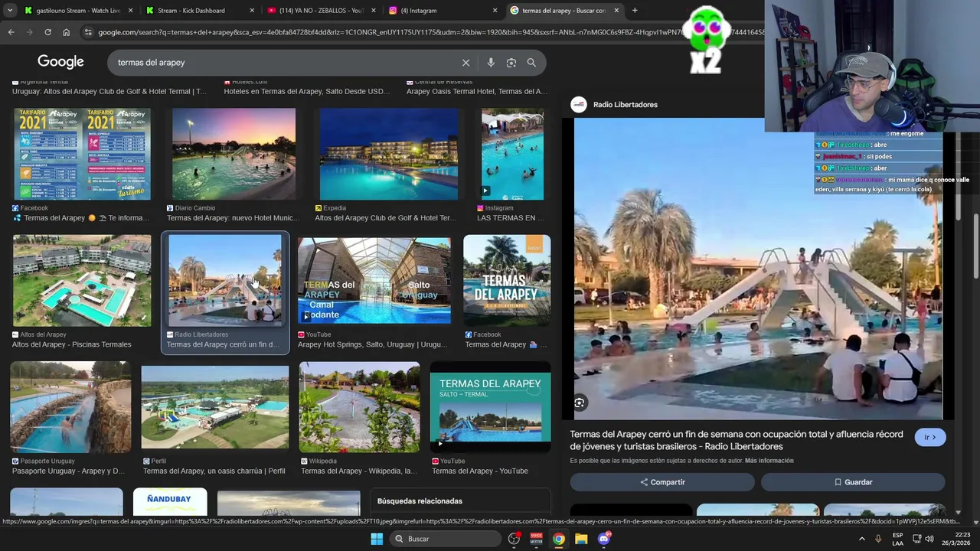This screenshot has width=980, height=551.
Task: Show hidden system tray icons
Action: 862,539
